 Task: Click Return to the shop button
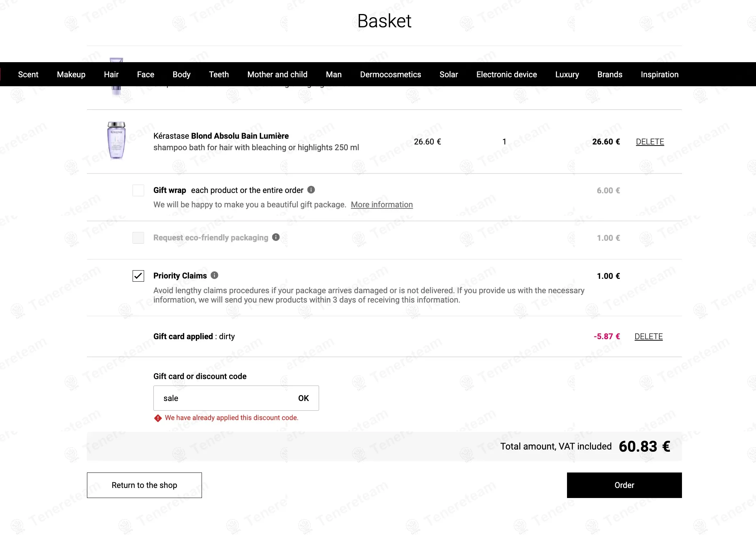(144, 485)
